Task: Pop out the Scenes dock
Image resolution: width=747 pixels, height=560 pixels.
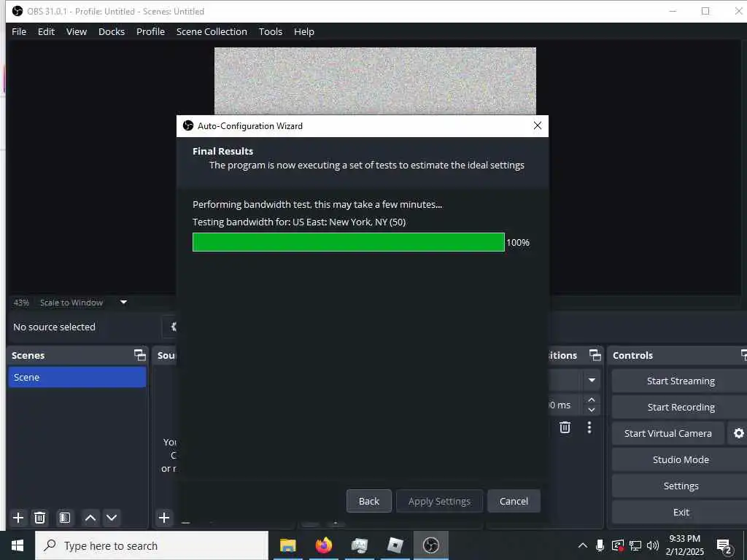Action: pos(139,355)
